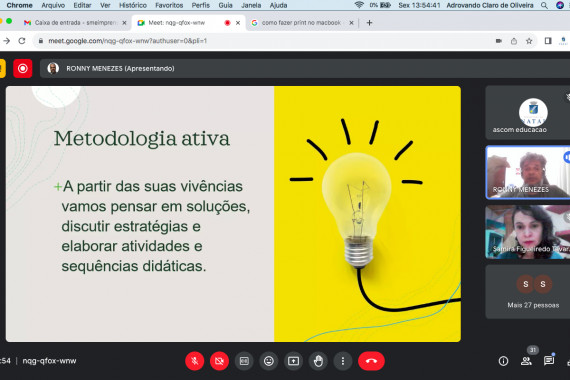Screen dimensions: 570x380
Task: Click the red recording indicator icon
Action: 23,68
